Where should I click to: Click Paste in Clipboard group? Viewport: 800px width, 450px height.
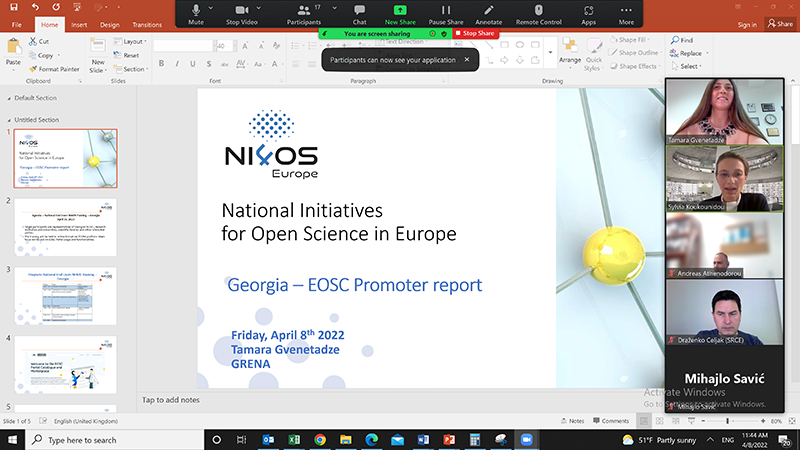point(13,53)
